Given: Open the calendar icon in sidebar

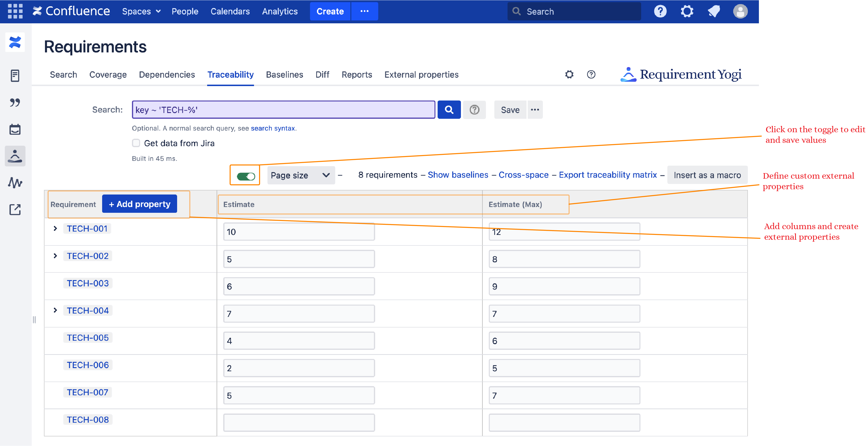Looking at the screenshot, I should tap(15, 129).
